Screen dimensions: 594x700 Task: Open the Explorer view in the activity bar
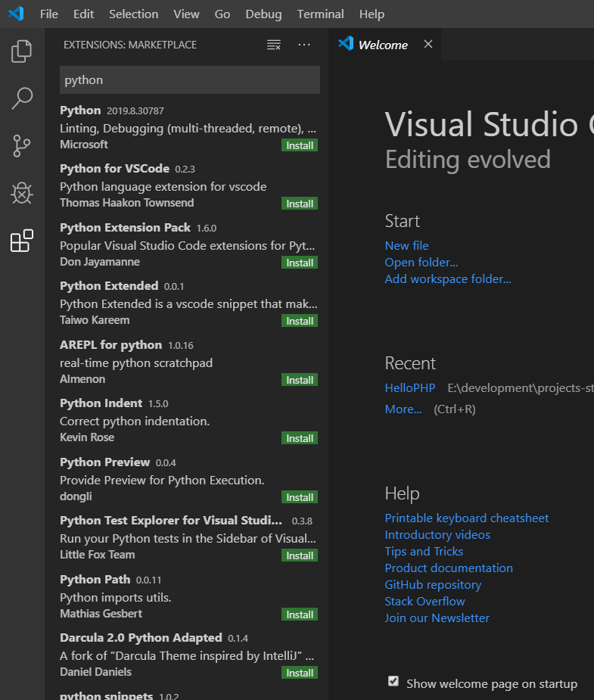21,51
